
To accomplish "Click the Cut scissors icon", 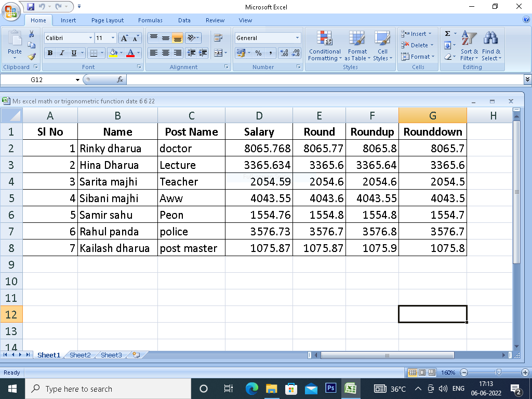I will pos(32,34).
